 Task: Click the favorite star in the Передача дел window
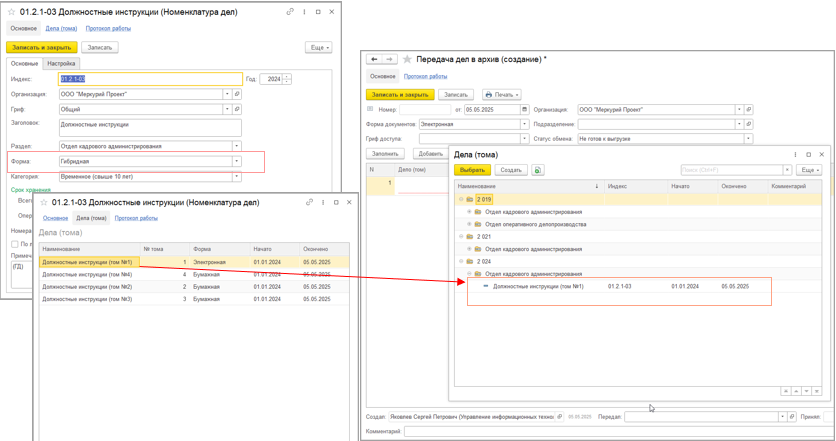click(x=408, y=60)
